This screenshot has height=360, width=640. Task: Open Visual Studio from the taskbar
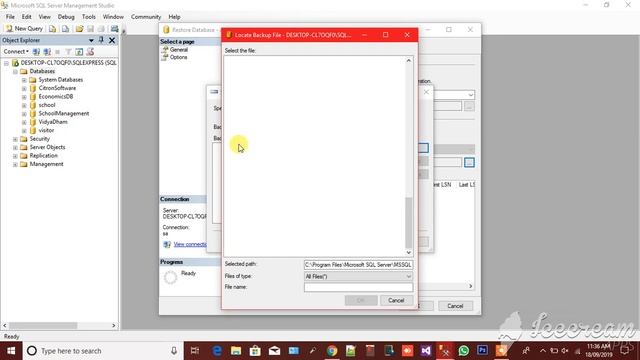coord(426,351)
